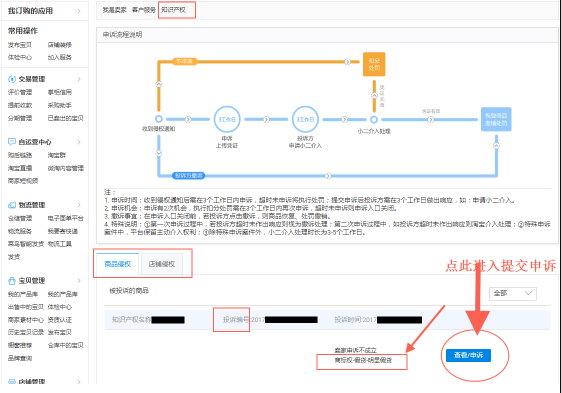Go to 评价管理
Screen dimensions: 561x393
pyautogui.click(x=20, y=92)
